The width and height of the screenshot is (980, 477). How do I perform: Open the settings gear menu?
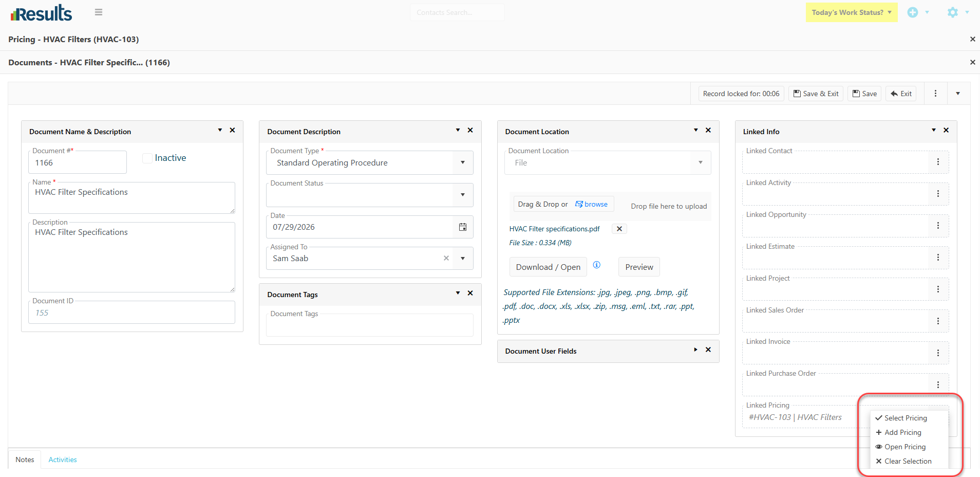(952, 12)
